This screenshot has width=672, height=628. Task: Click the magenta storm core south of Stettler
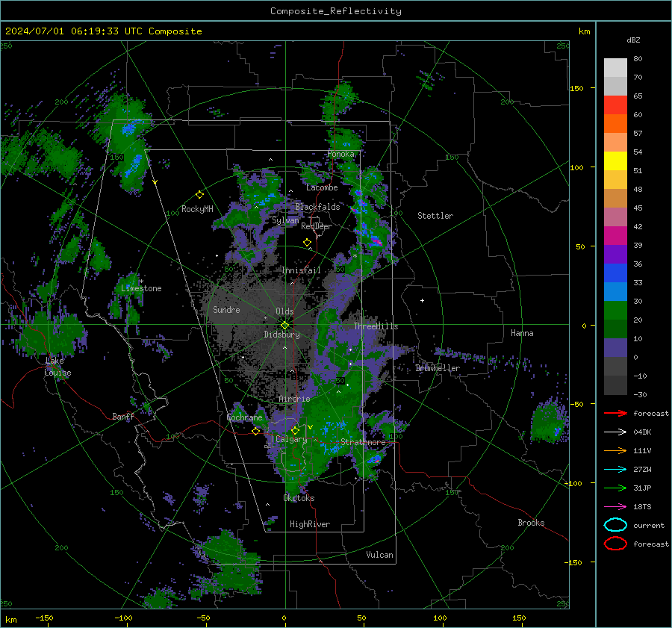pyautogui.click(x=376, y=241)
